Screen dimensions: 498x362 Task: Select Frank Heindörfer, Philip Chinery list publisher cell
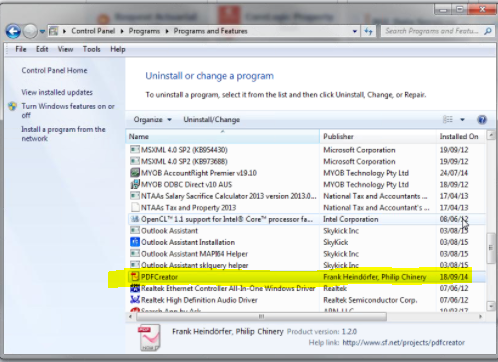(375, 277)
